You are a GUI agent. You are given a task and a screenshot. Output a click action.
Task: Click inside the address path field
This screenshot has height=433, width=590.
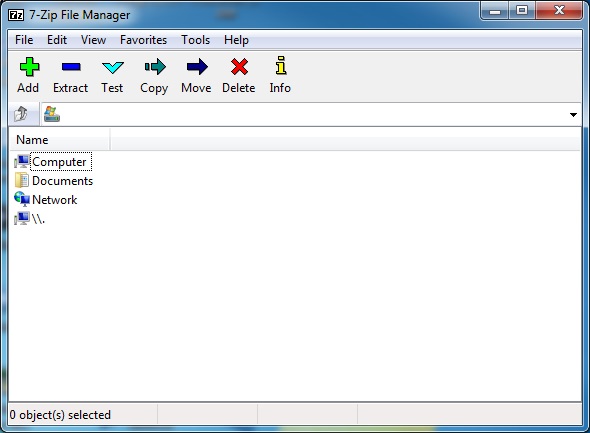point(311,114)
